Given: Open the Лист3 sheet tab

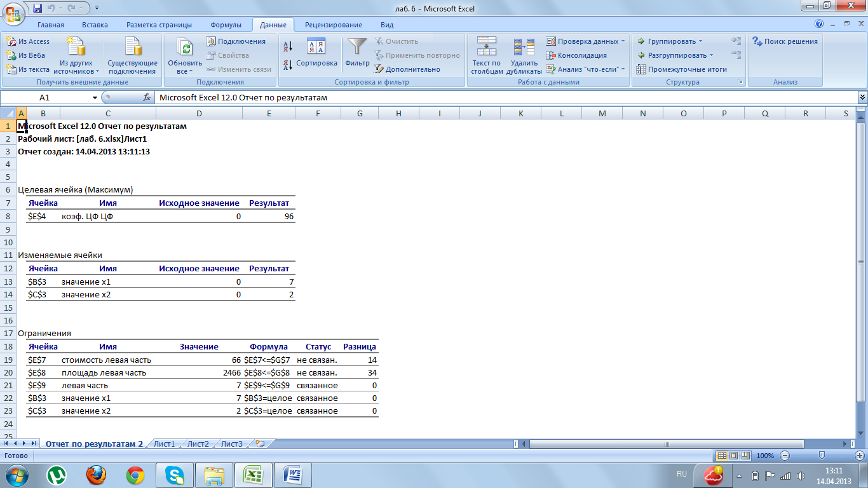Looking at the screenshot, I should (232, 444).
